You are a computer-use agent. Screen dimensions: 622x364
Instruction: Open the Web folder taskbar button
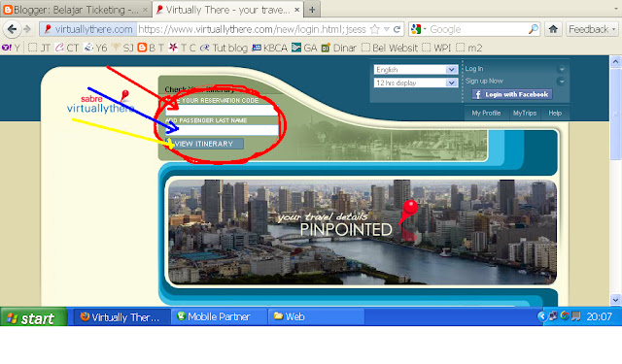[316, 316]
